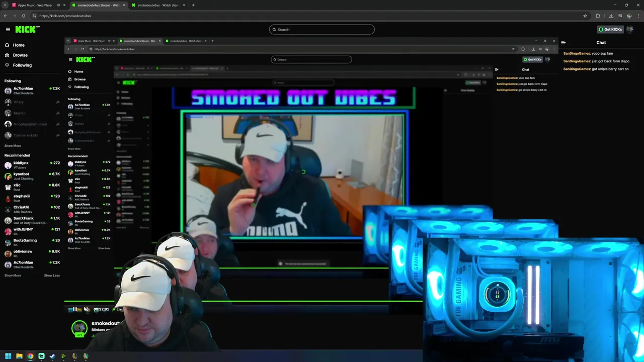This screenshot has width=644, height=362.
Task: Open the Nonplayablehuman channel avatar
Action: (8, 124)
